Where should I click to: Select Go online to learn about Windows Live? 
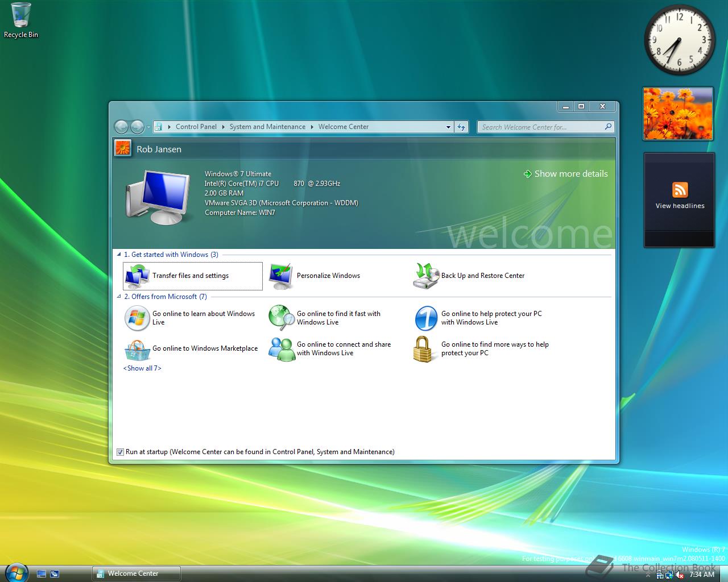[x=204, y=318]
